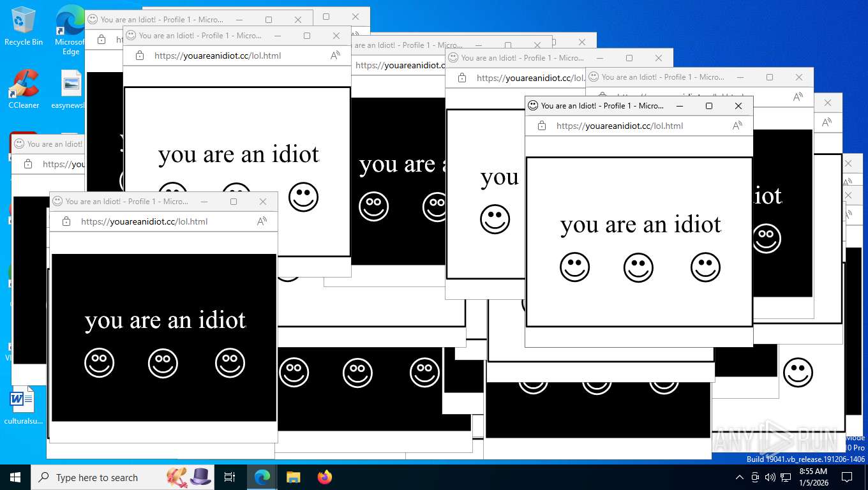
Task: Click lock icon in fully visible white-page window
Action: pos(541,126)
